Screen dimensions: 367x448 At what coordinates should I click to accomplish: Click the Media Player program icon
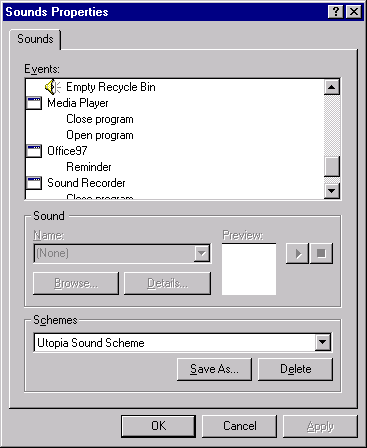[x=34, y=103]
